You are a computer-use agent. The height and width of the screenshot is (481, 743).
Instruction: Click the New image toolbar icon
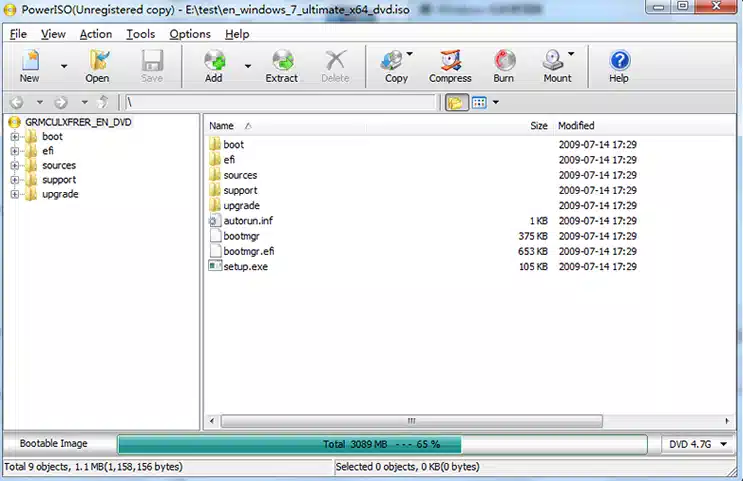(30, 66)
